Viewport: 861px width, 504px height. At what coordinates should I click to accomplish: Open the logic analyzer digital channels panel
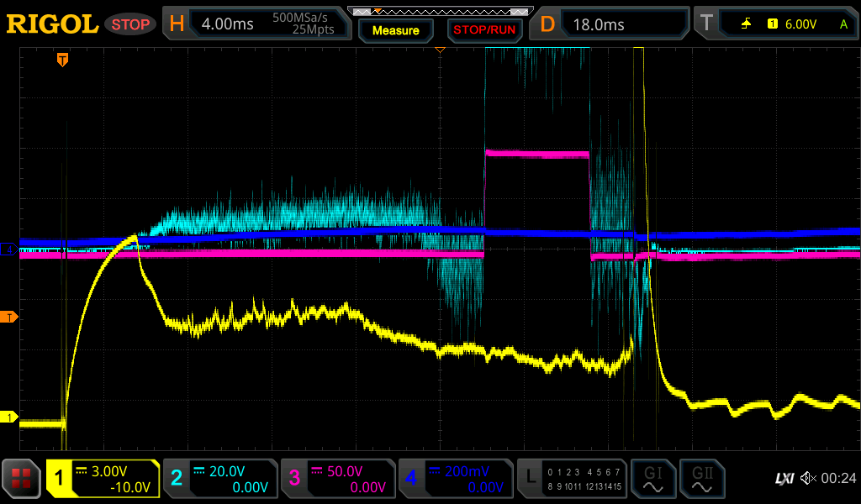click(x=572, y=478)
